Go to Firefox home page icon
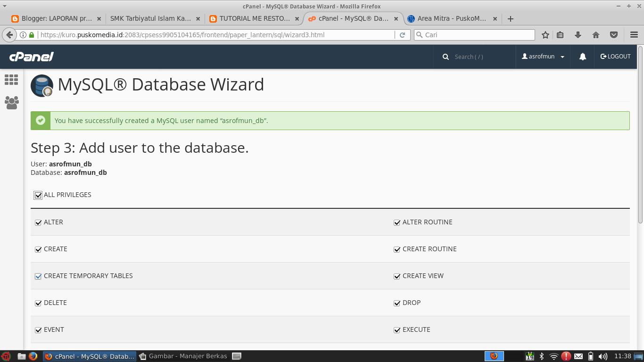Screen dimensions: 644x362 pos(596,35)
